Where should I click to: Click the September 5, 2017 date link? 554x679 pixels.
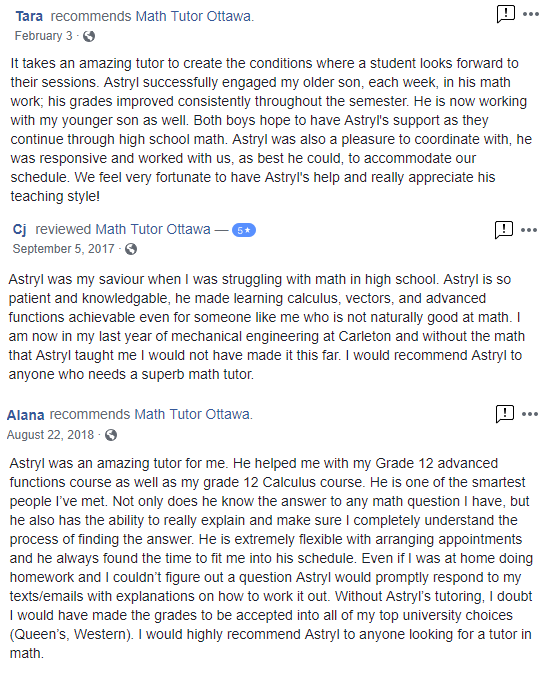[64, 249]
